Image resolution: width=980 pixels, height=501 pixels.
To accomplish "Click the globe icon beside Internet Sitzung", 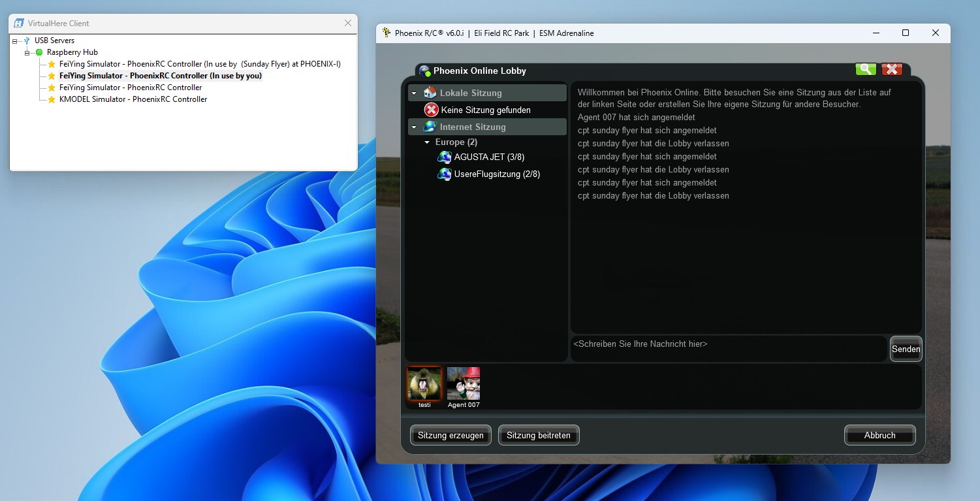I will tap(430, 127).
